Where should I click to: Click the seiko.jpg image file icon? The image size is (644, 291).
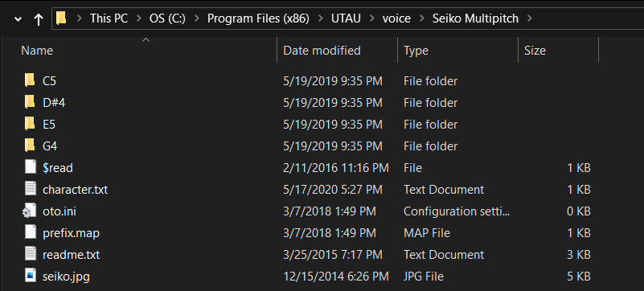click(x=31, y=277)
